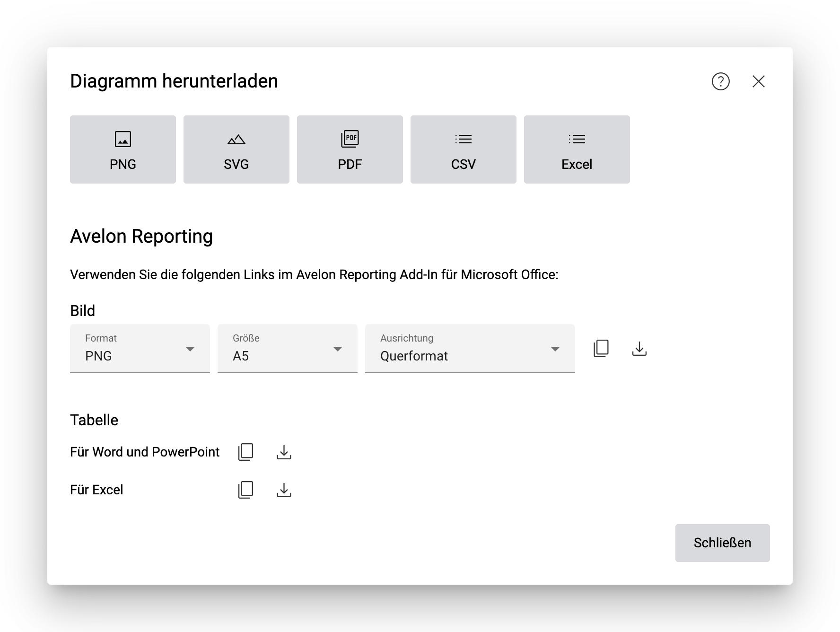Choose the SVG export tile
Image resolution: width=840 pixels, height=632 pixels.
click(236, 149)
